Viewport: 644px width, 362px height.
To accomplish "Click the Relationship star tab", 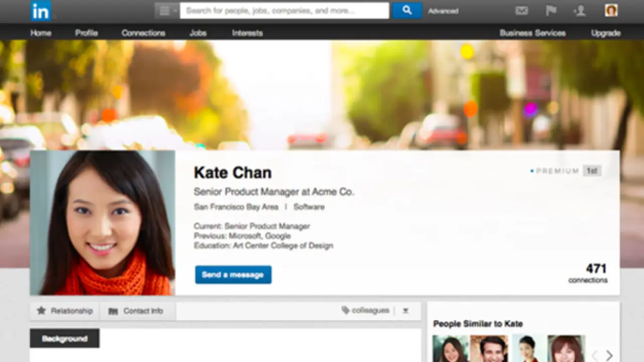I will (x=65, y=311).
